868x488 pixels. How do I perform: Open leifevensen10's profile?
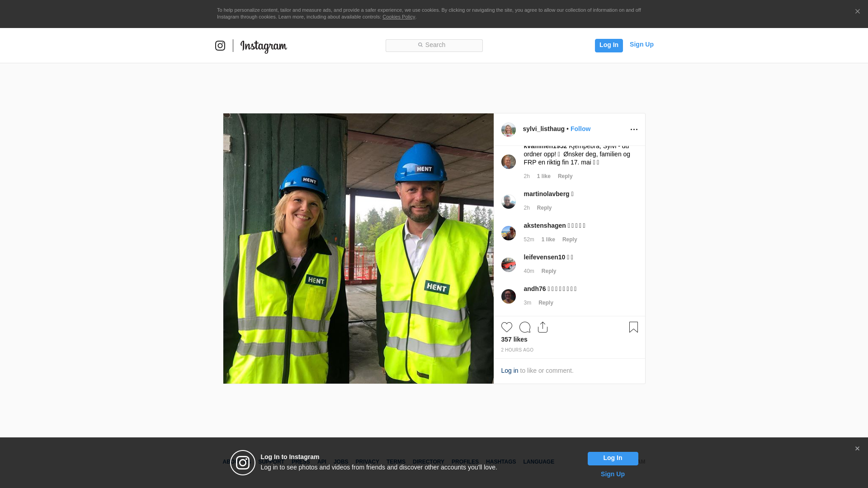click(x=544, y=257)
